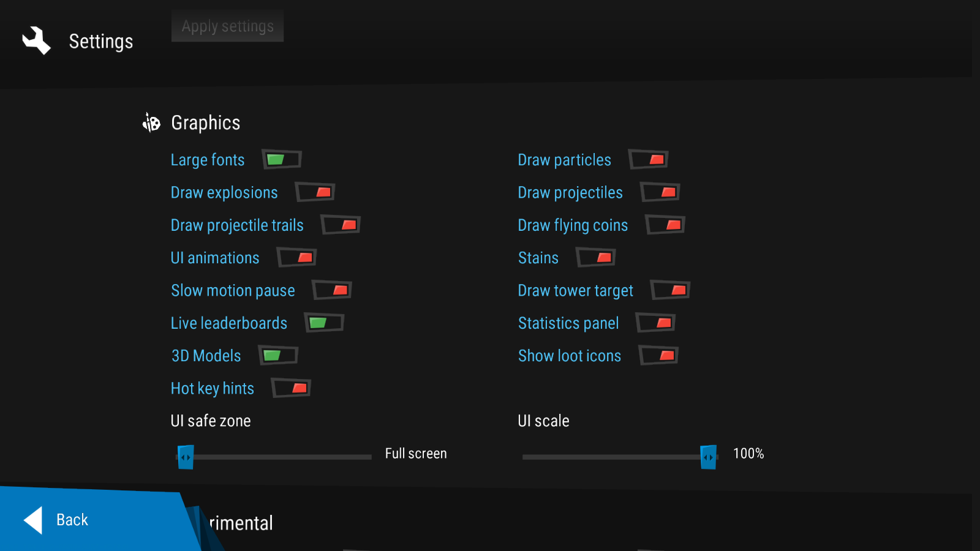Toggle Draw flying coins on

pos(665,225)
